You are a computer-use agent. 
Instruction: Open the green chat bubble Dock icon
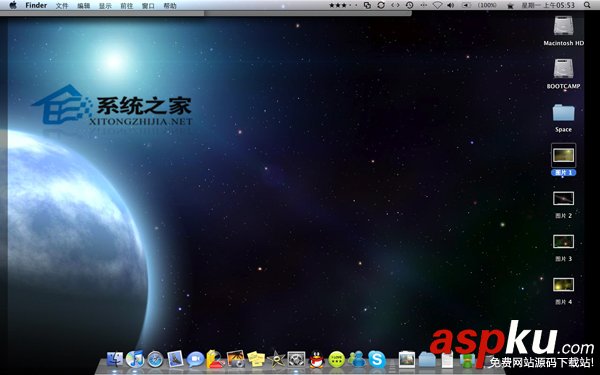coord(337,359)
